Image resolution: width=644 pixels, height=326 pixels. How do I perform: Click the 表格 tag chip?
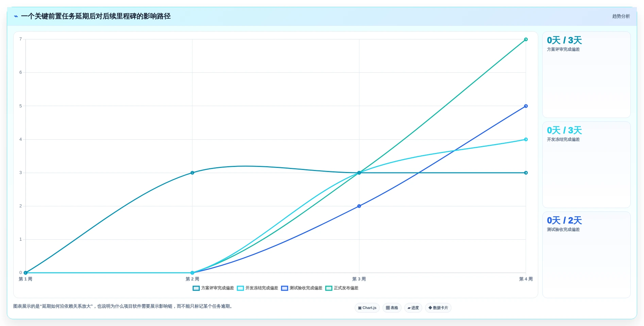pos(392,308)
